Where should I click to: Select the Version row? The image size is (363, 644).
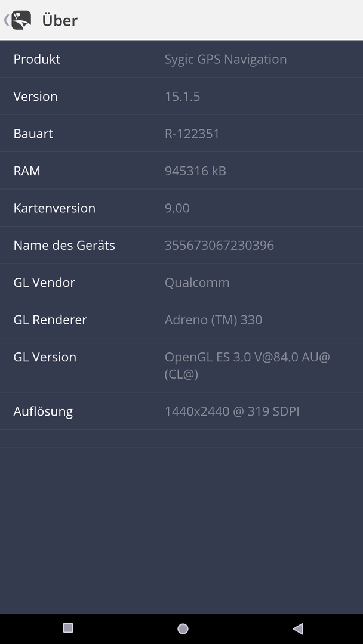pyautogui.click(x=181, y=96)
